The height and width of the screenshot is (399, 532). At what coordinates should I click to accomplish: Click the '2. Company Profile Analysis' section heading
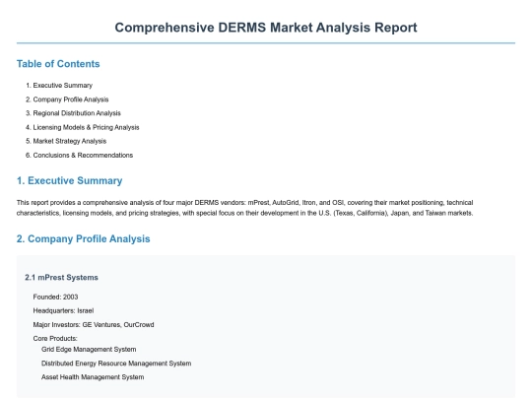(x=83, y=238)
